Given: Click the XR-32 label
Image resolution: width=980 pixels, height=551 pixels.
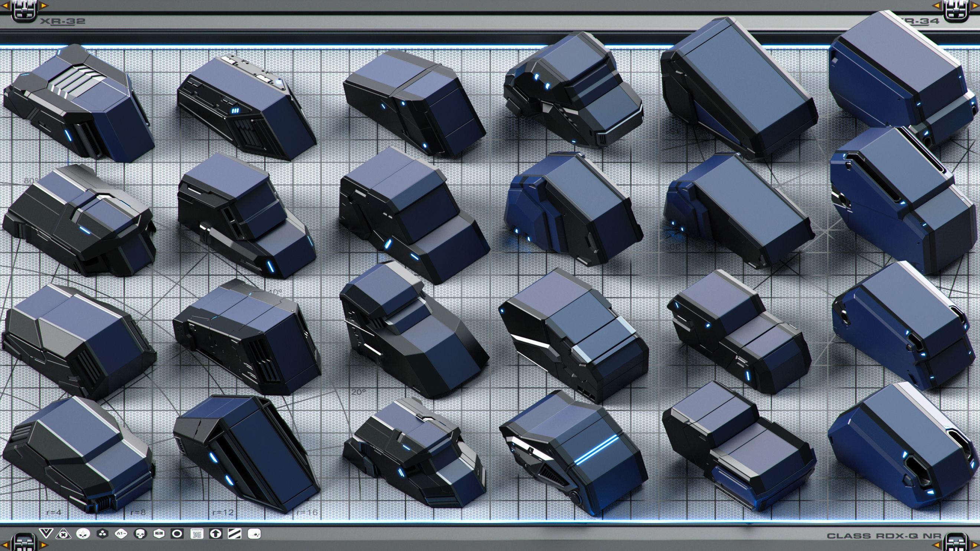Looking at the screenshot, I should click(63, 21).
